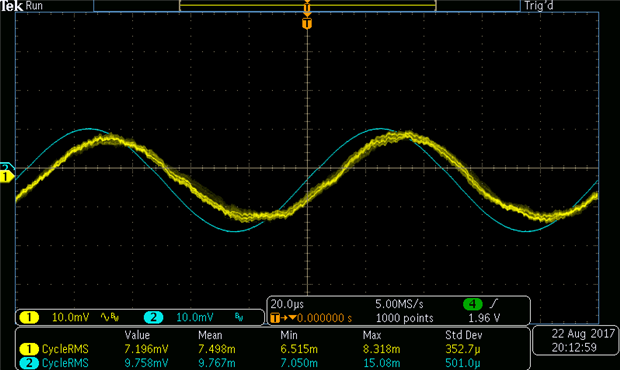Click the Max column header
Viewport: 620px width, 370px height.
(372, 335)
